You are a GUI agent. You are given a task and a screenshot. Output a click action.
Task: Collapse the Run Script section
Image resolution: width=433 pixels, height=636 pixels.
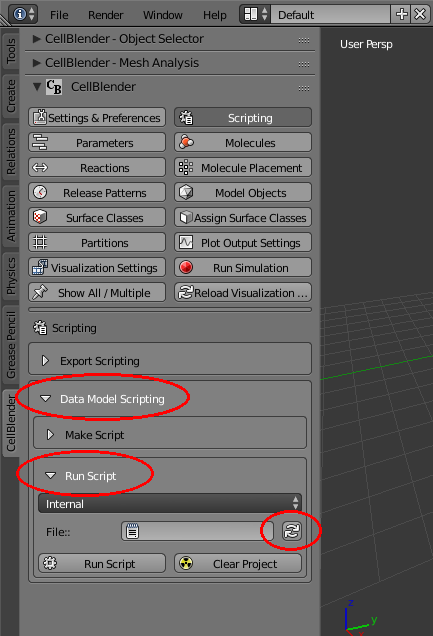click(x=50, y=475)
